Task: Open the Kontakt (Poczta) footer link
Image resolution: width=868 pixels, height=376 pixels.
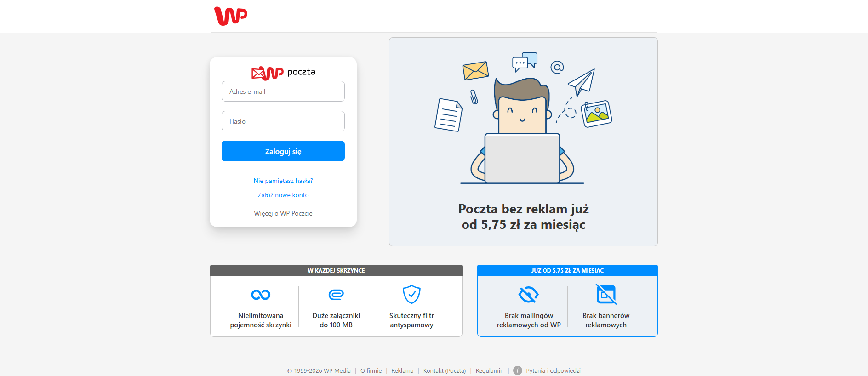Action: pos(445,370)
